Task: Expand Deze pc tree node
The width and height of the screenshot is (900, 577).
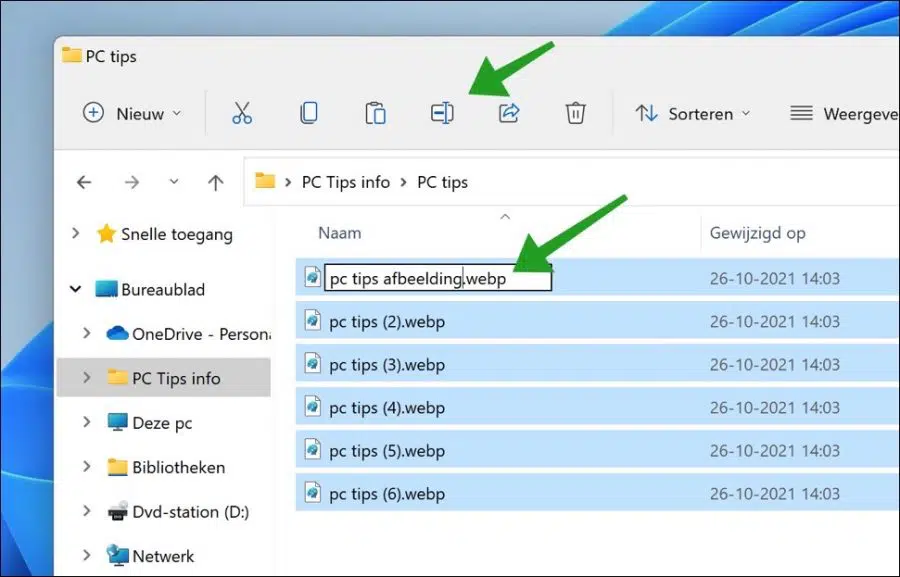Action: (x=87, y=422)
